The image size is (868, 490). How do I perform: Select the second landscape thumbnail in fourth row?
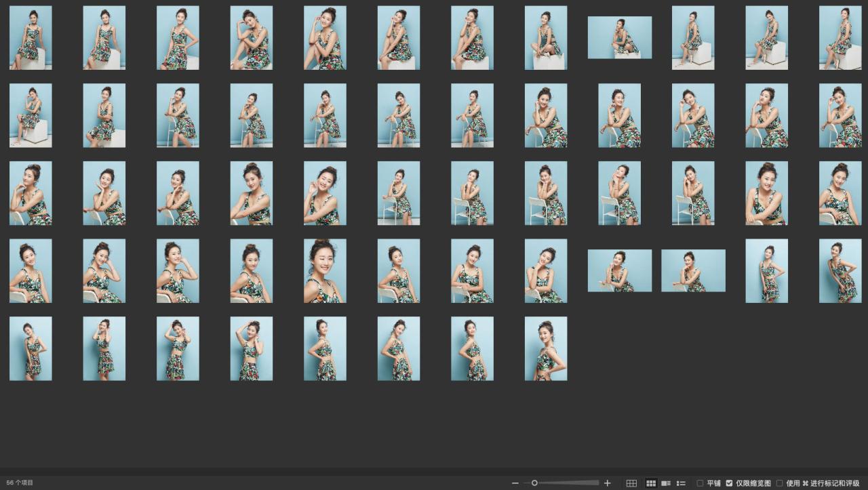(x=693, y=270)
